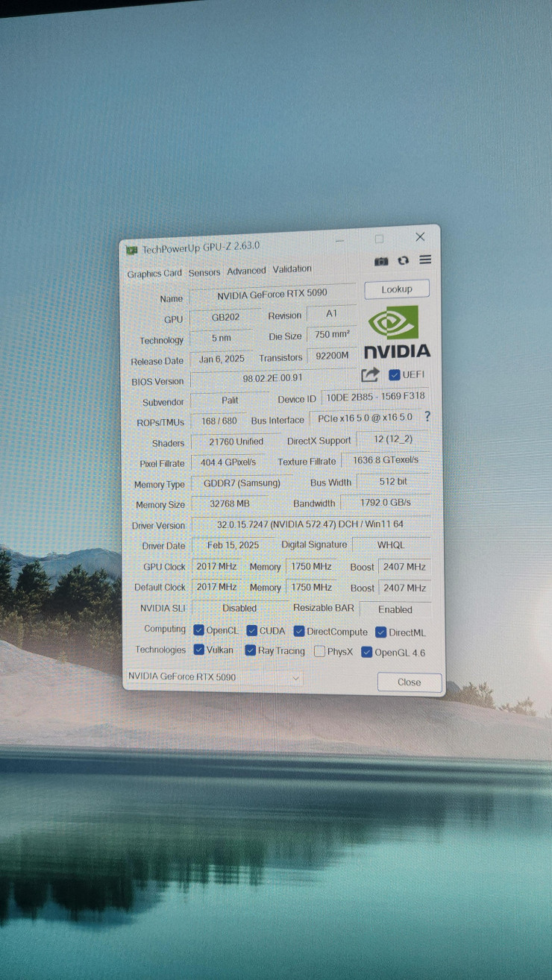Click the Close button at the bottom
This screenshot has width=552, height=980.
[x=409, y=682]
